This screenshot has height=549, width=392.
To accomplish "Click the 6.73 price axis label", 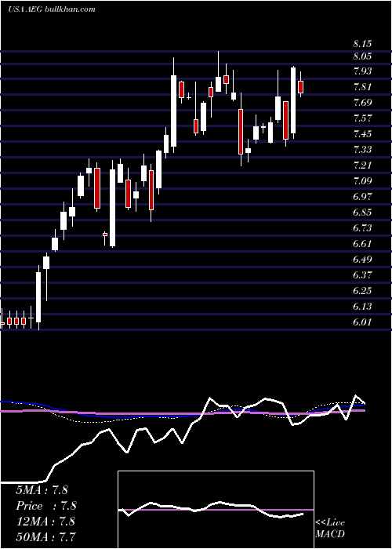I will coord(362,228).
